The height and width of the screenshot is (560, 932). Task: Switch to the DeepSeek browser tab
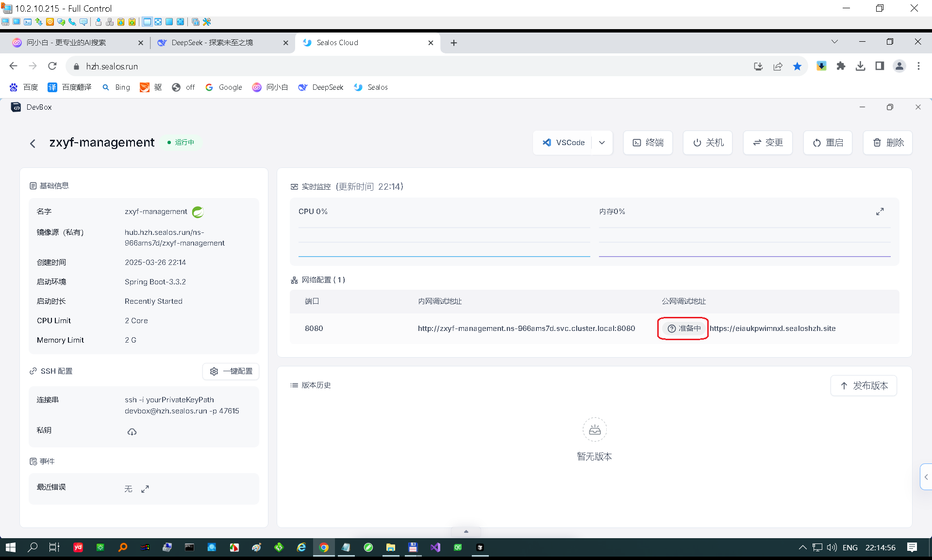(x=212, y=43)
